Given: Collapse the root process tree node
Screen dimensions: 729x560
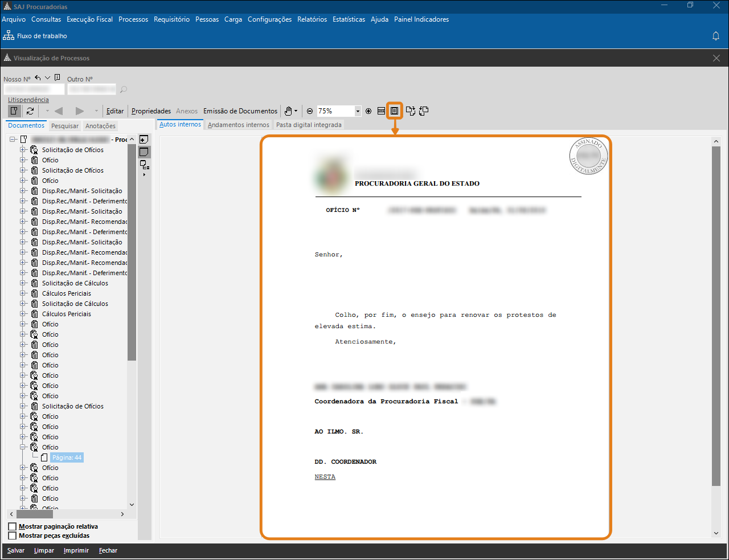Looking at the screenshot, I should 13,140.
